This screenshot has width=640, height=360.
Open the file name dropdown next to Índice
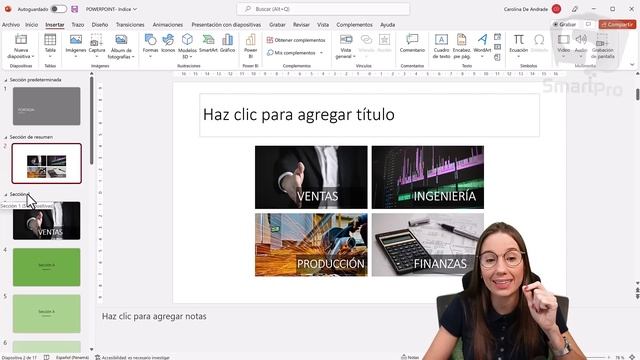[135, 9]
